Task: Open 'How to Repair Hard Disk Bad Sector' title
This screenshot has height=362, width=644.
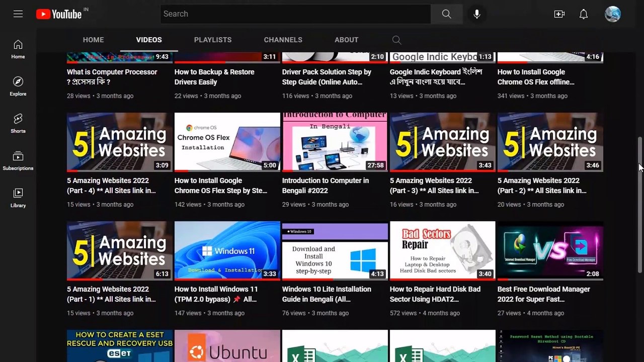Action: (x=435, y=294)
